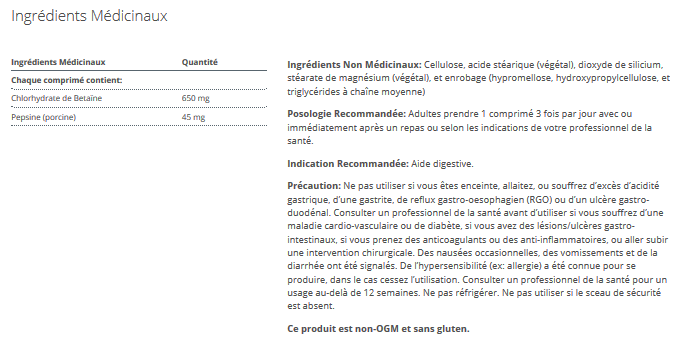Click the Chlorhydrate de Betaïne ingredient row

[x=139, y=98]
